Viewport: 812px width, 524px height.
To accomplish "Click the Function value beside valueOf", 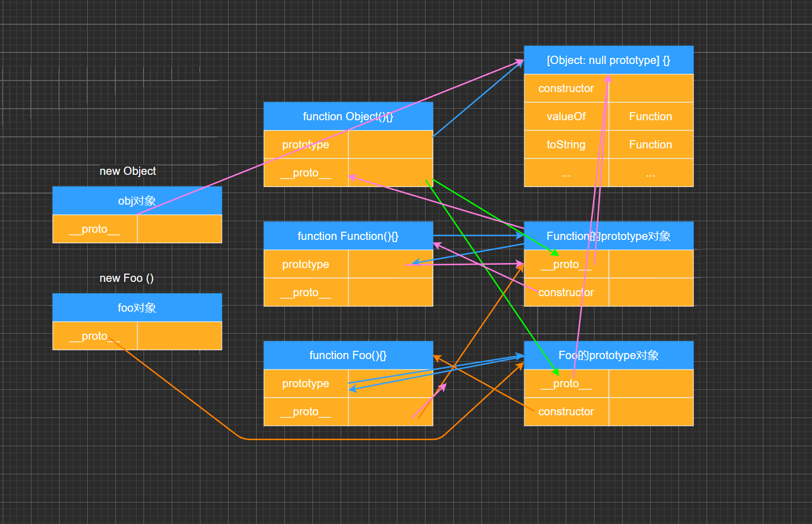I will pyautogui.click(x=650, y=116).
